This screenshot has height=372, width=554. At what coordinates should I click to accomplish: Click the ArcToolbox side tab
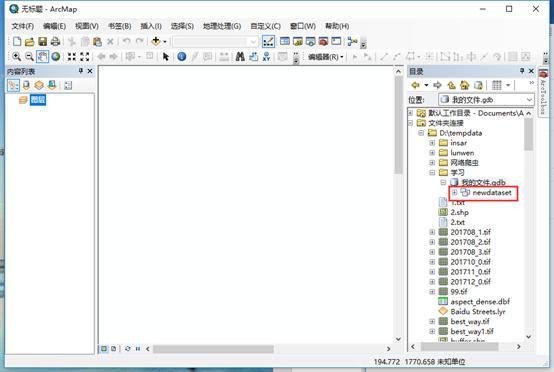[543, 92]
